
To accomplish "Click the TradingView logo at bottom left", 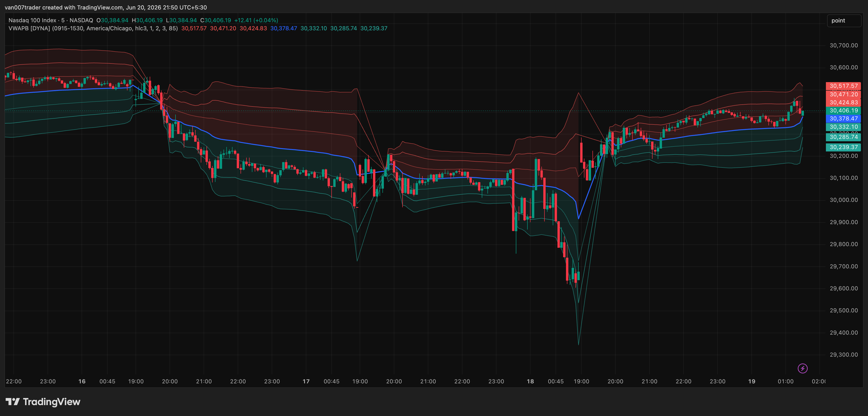I will tap(43, 402).
